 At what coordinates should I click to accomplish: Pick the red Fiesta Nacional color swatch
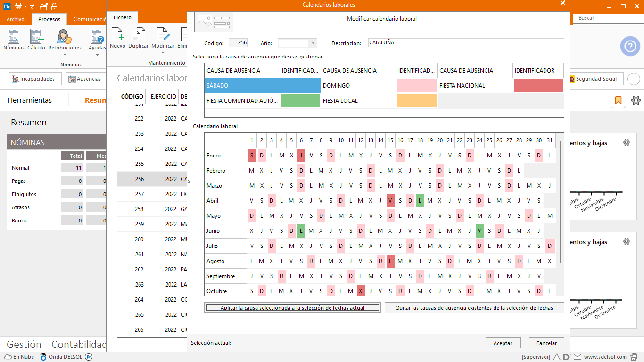coord(538,86)
